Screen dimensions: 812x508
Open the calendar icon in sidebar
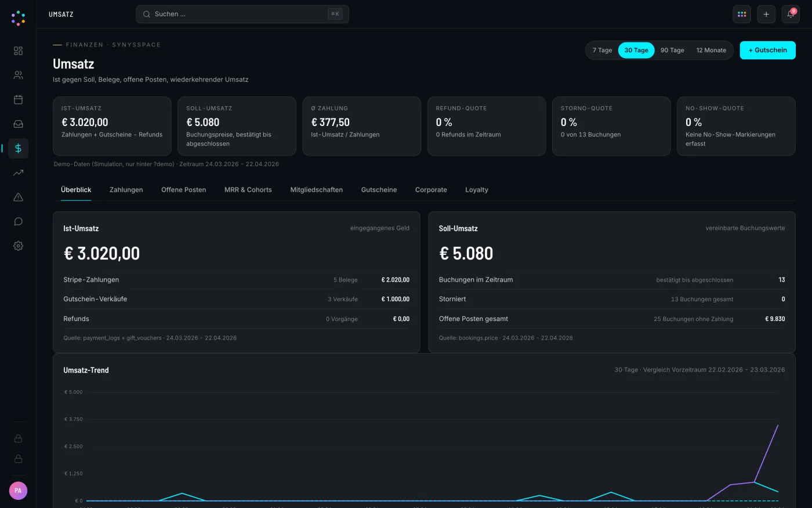click(x=18, y=100)
